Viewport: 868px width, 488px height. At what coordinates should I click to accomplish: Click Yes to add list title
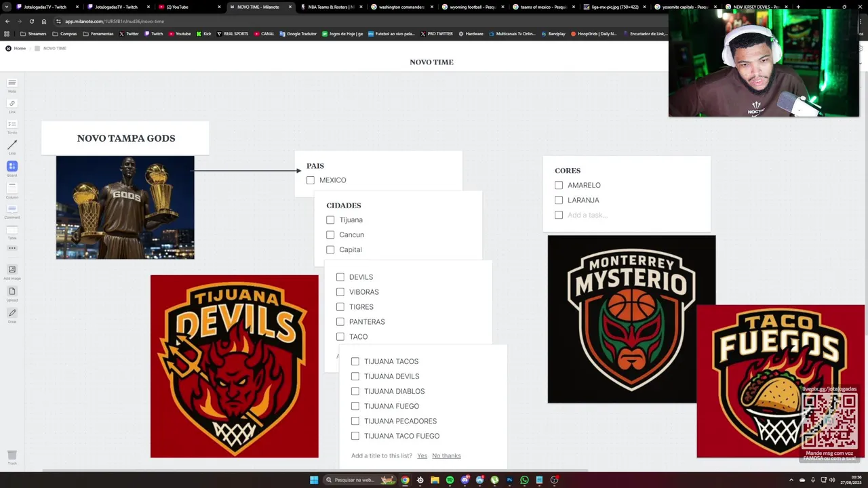(x=422, y=455)
